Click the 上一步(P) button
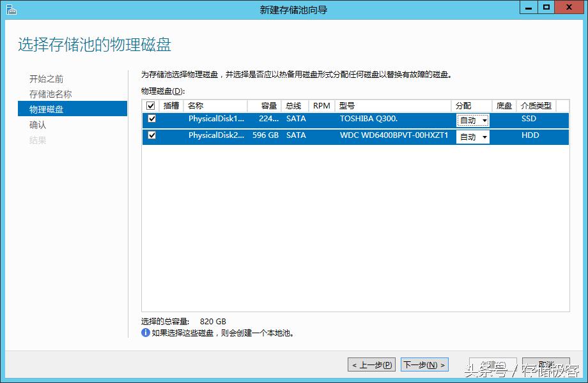 click(x=371, y=364)
